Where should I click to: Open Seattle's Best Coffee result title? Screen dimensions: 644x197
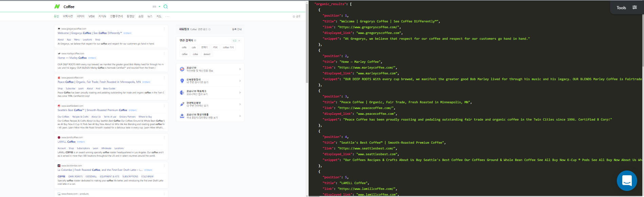click(x=92, y=110)
